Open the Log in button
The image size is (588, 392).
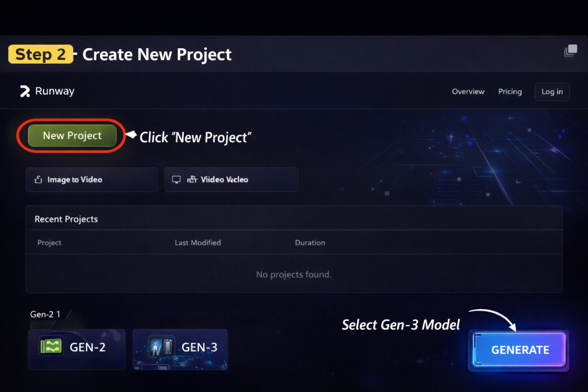(x=552, y=92)
